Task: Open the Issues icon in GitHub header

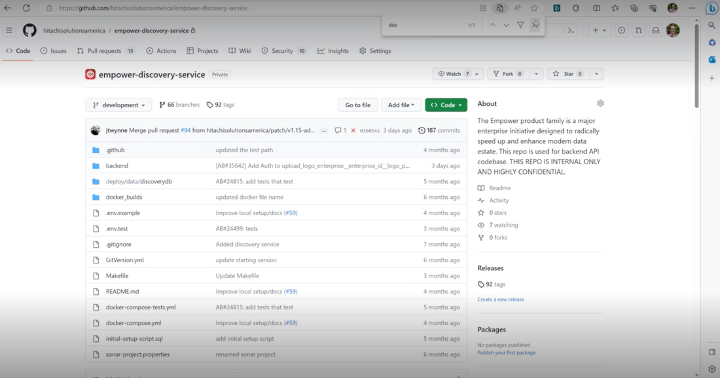Action: [621, 30]
